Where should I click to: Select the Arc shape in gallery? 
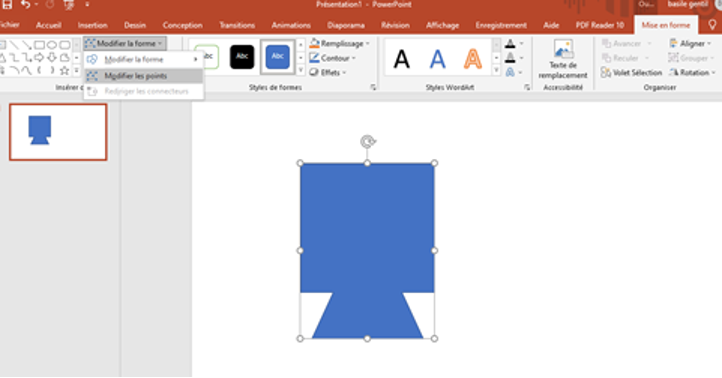tap(14, 70)
